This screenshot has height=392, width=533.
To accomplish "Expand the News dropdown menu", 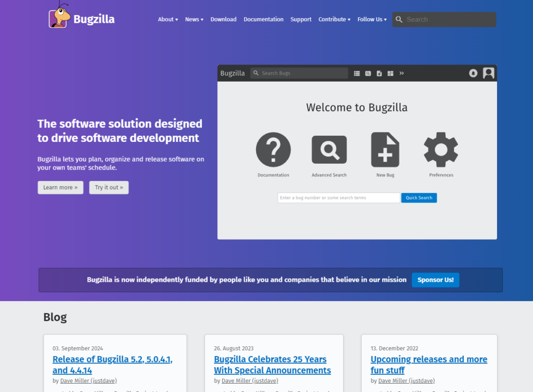I will [194, 19].
